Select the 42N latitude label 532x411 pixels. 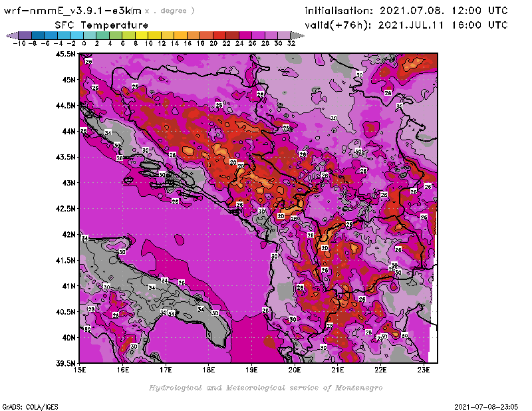point(68,235)
